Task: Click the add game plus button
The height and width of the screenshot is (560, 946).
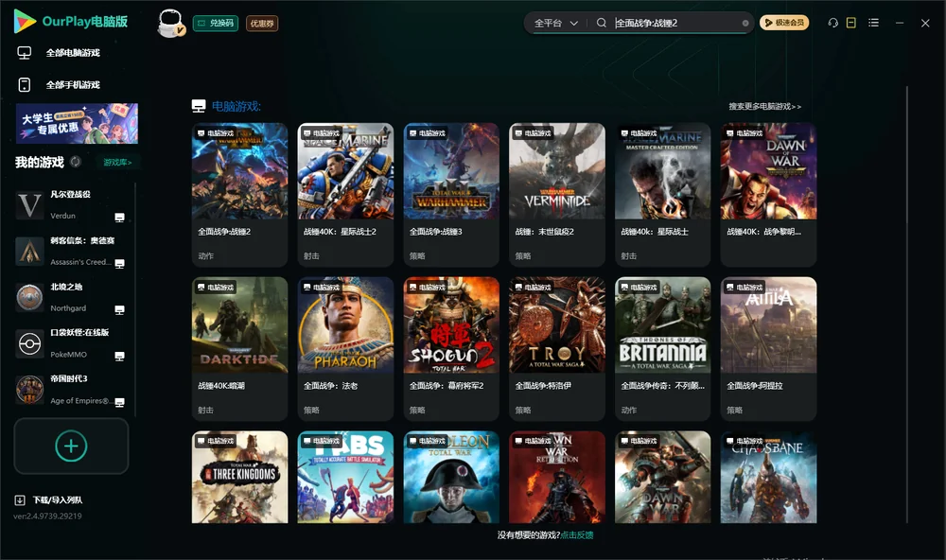Action: (71, 446)
